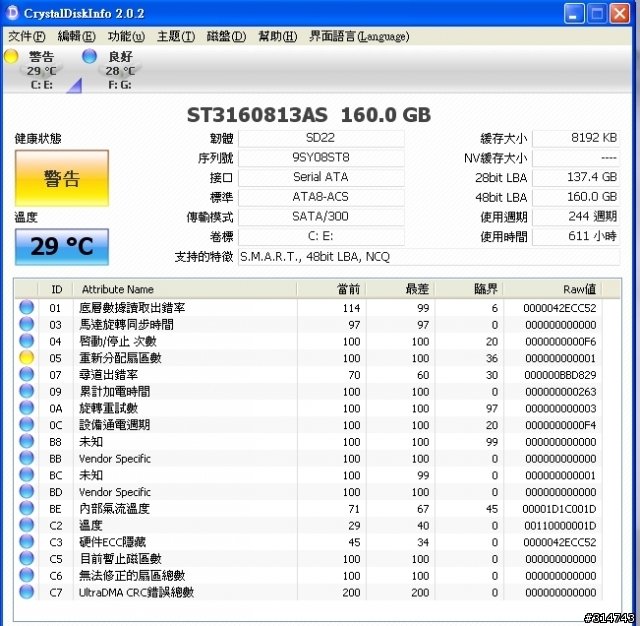Click the yellow warning orb next to C: E:

tap(11, 56)
